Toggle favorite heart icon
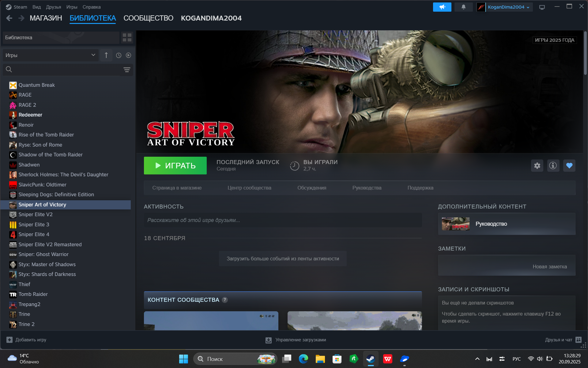The height and width of the screenshot is (368, 588). 569,166
